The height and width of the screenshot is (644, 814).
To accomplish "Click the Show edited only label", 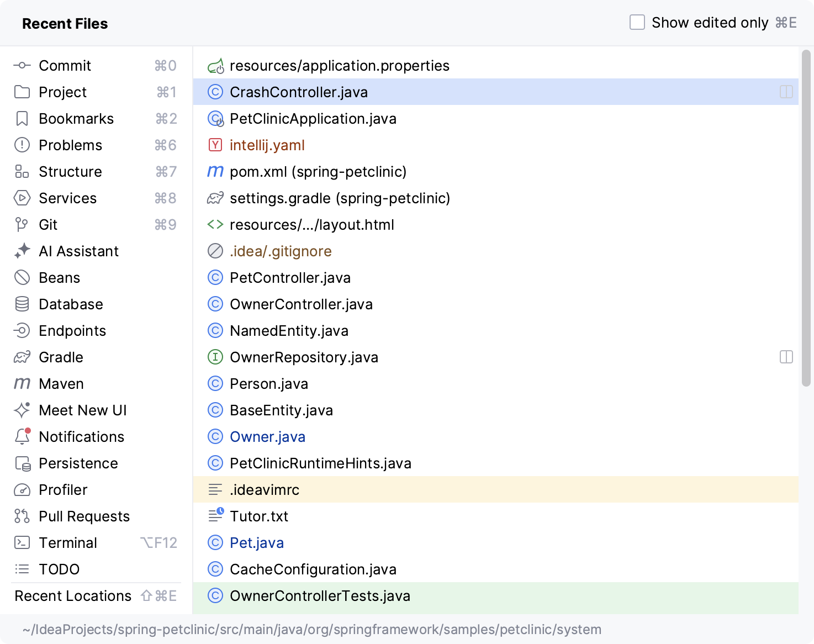I will pyautogui.click(x=710, y=23).
